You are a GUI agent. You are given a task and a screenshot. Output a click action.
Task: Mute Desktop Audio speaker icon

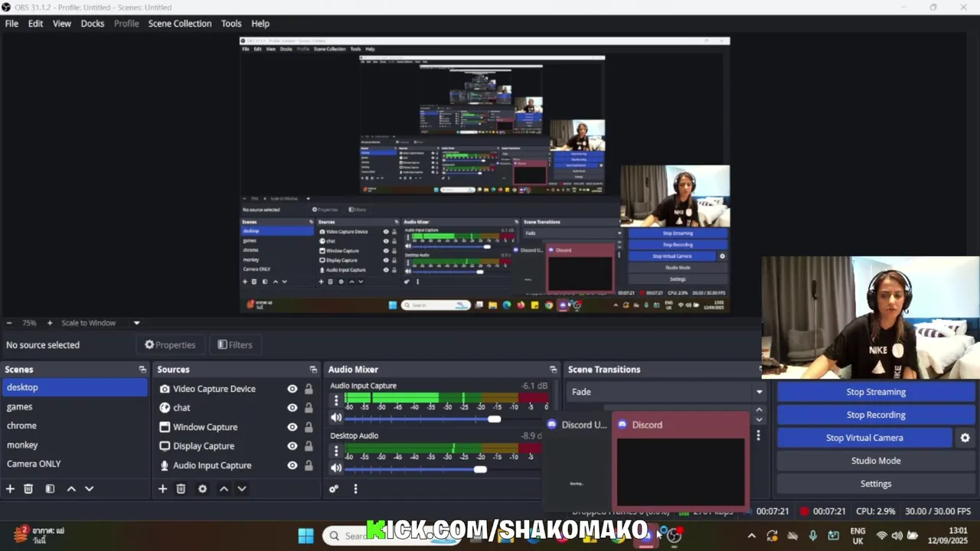pyautogui.click(x=336, y=468)
